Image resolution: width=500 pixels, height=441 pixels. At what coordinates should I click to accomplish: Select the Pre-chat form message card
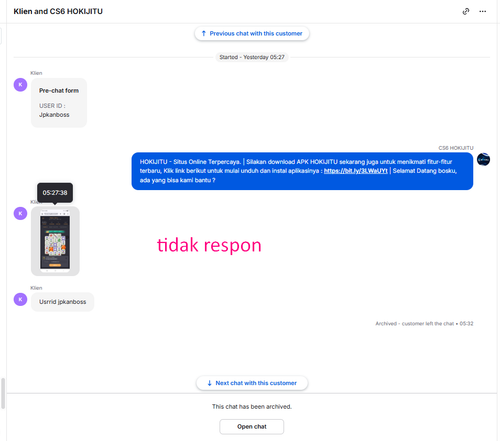point(59,103)
